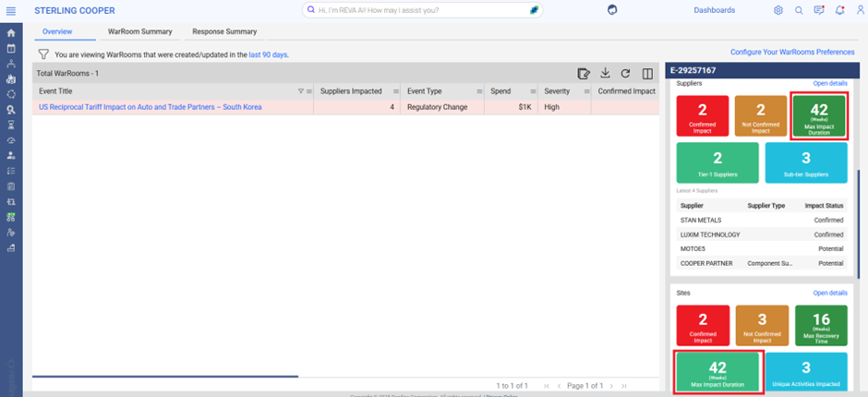Screen dimensions: 868x397
Task: Switch to WarRoom Summary tab
Action: [x=140, y=31]
